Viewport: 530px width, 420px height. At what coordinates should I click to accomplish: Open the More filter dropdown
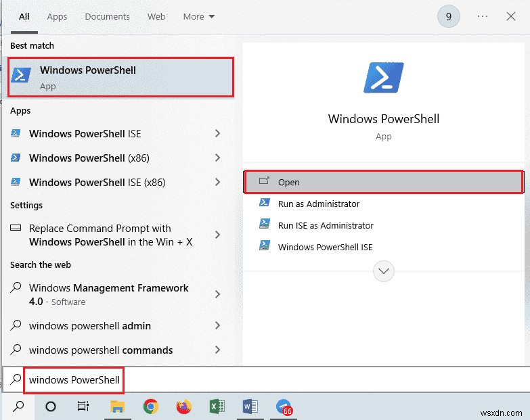pyautogui.click(x=199, y=16)
